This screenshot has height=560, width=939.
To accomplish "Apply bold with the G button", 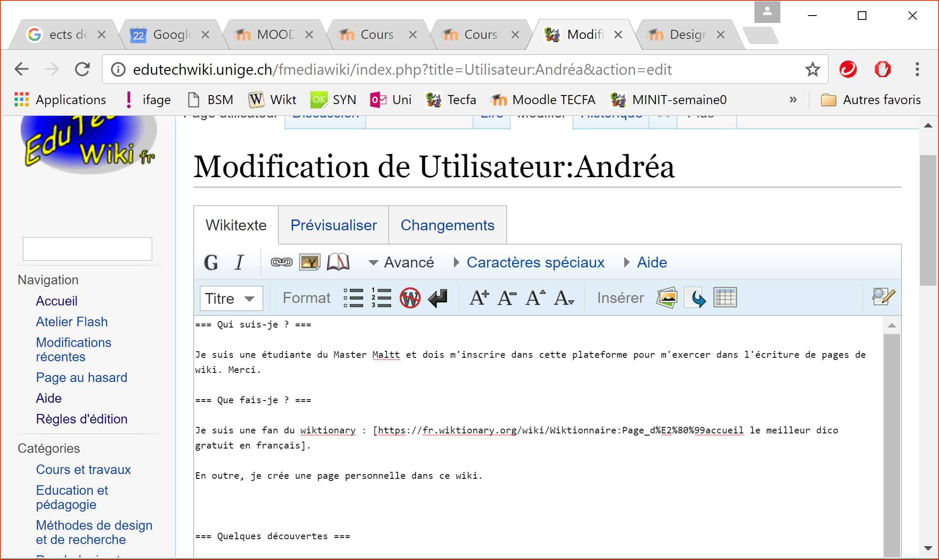I will 211,262.
